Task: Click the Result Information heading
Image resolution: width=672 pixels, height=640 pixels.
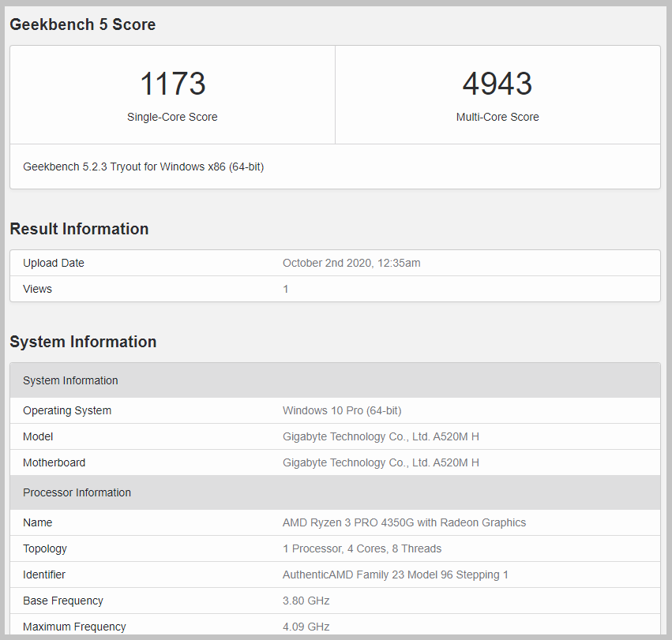Action: (79, 229)
